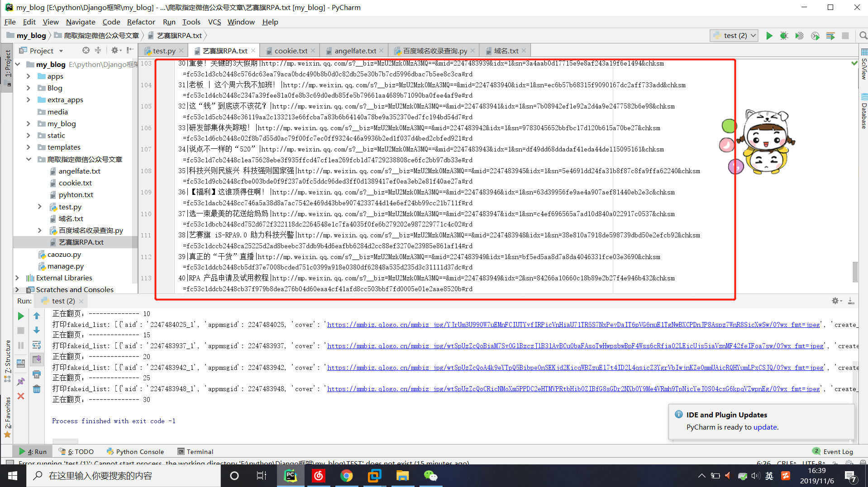This screenshot has width=868, height=487.
Task: Close the Run tab with red X
Action: [x=21, y=396]
